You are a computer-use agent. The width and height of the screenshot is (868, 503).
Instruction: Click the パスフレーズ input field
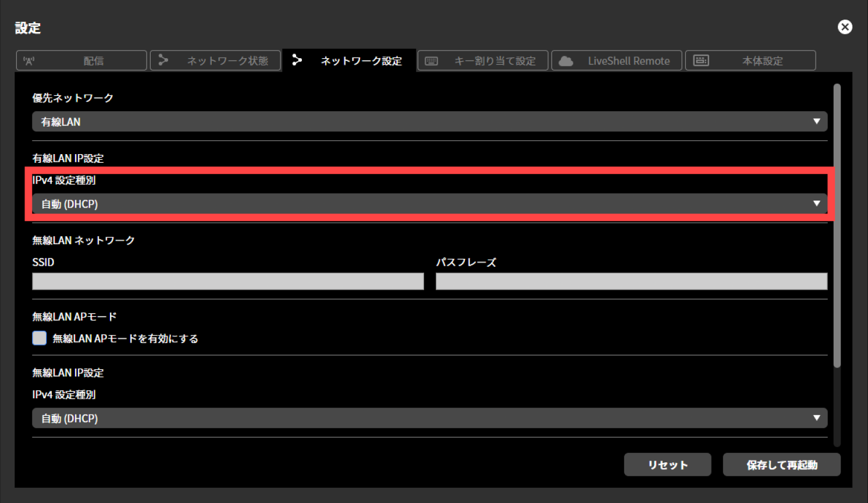[631, 281]
